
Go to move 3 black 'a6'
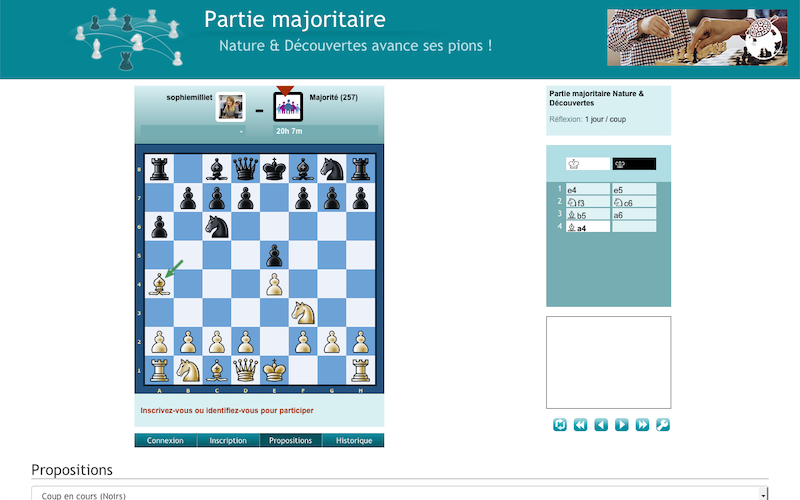(x=634, y=214)
